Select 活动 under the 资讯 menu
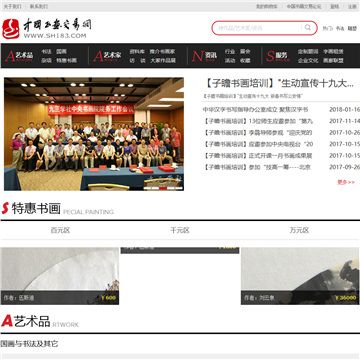Viewport: 360px width, 360px height. tap(230, 61)
